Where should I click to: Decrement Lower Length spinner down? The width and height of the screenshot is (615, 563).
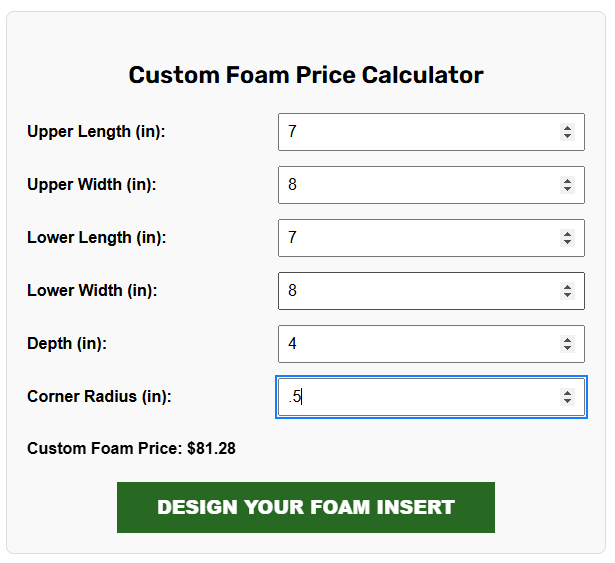567,242
